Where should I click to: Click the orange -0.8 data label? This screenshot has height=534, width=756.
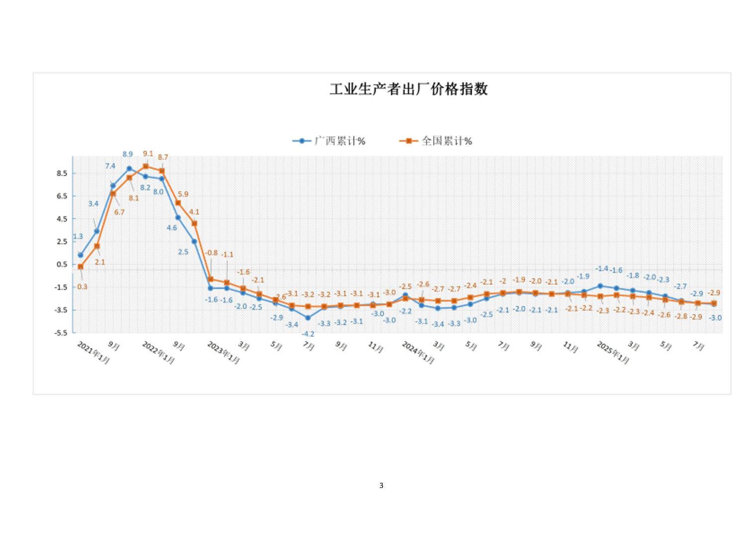click(211, 253)
